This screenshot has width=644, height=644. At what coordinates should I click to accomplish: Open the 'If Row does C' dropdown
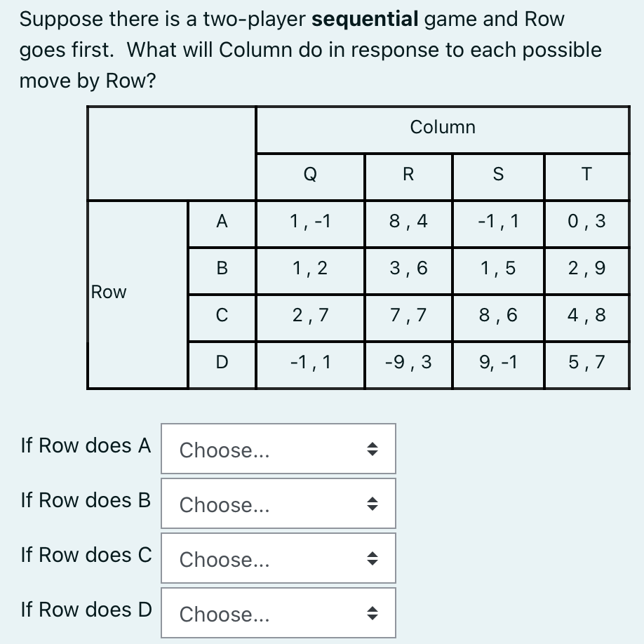[279, 558]
